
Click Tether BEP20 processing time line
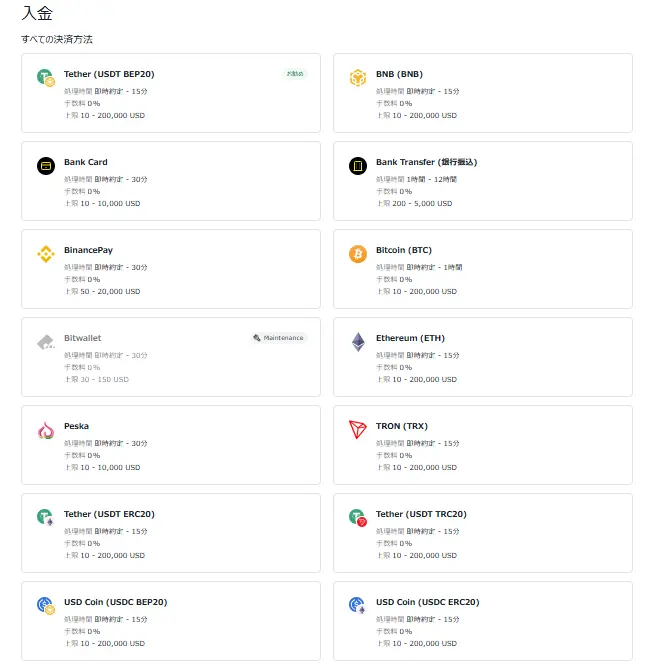[x=106, y=91]
